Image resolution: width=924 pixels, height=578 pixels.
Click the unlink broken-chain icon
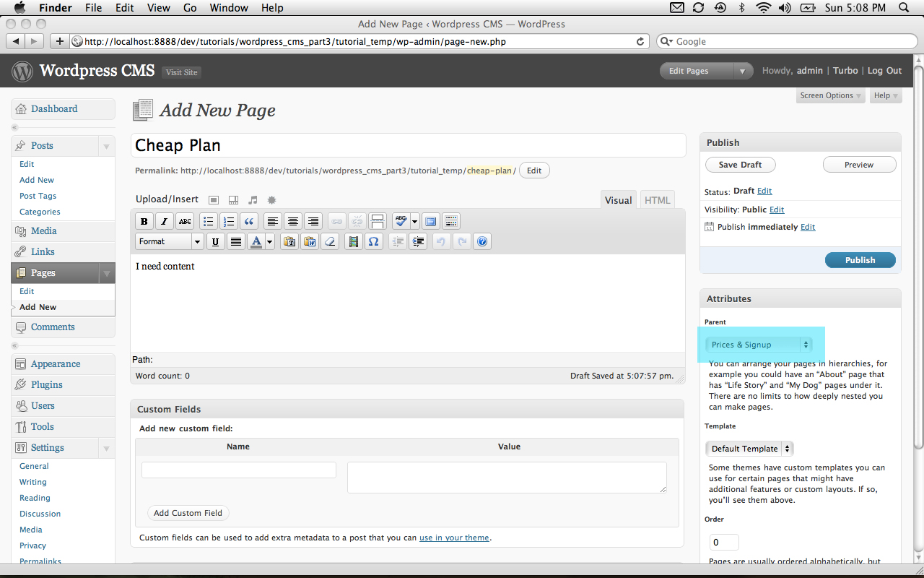click(x=357, y=221)
